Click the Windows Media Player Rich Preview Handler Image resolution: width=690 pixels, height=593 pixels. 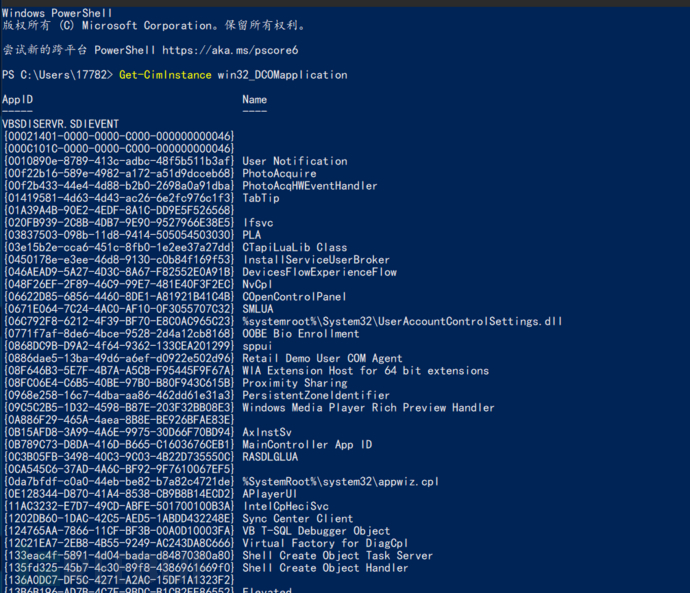pyautogui.click(x=368, y=407)
